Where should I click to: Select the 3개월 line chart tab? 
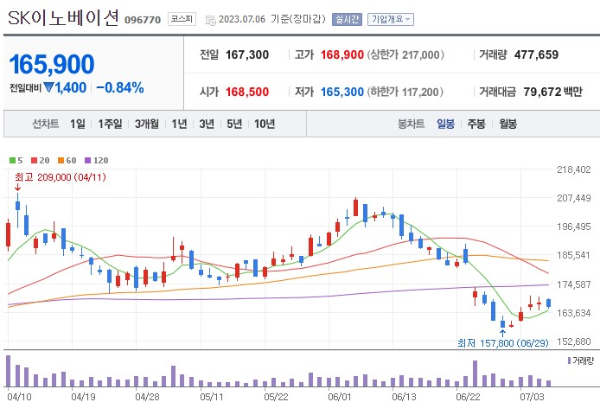(x=147, y=124)
